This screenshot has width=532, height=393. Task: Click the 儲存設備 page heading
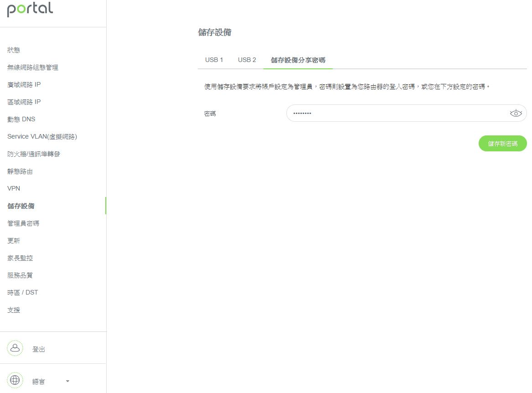(214, 32)
